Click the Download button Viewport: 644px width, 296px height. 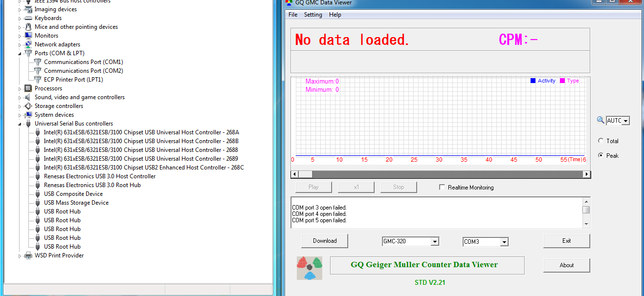pyautogui.click(x=325, y=241)
